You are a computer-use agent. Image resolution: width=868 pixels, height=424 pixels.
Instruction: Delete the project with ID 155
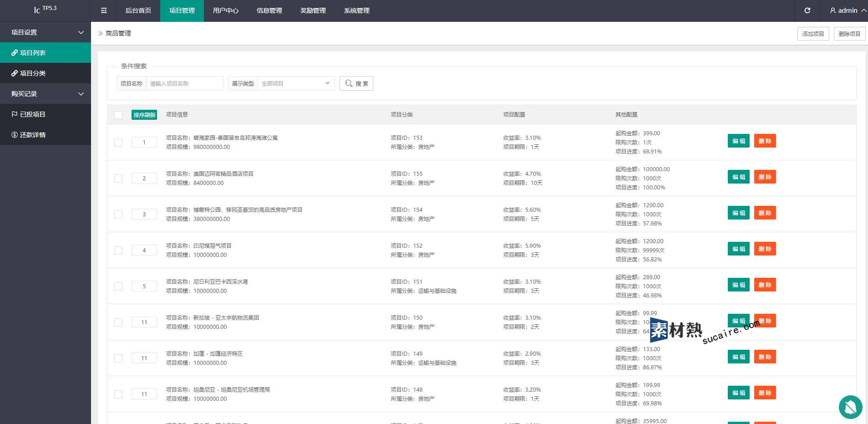(765, 177)
